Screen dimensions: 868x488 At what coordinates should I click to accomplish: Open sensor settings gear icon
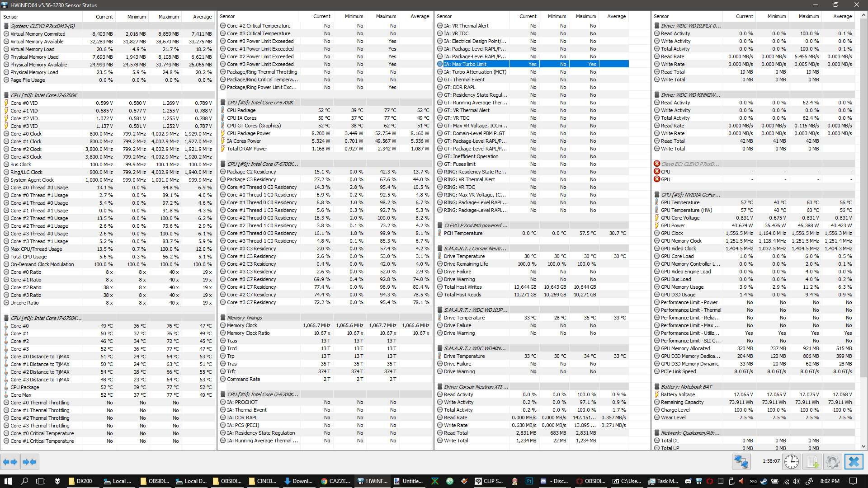(832, 462)
